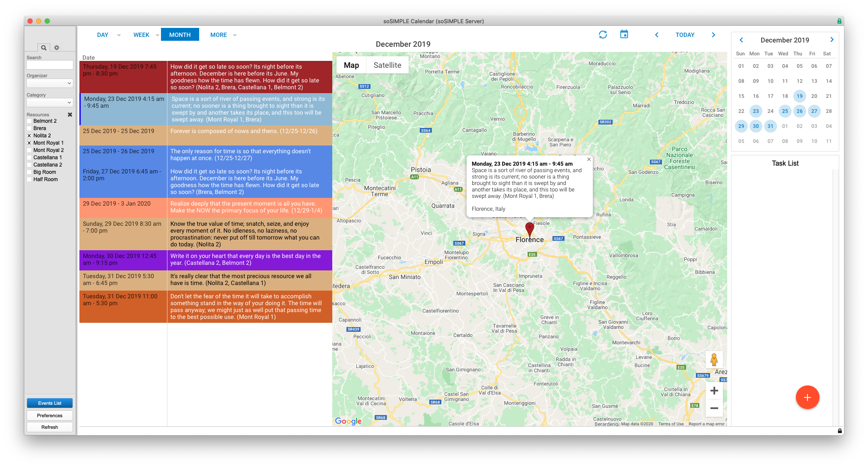Click the sidebar Refresh button
Screen dimensions: 868x467
pyautogui.click(x=50, y=427)
